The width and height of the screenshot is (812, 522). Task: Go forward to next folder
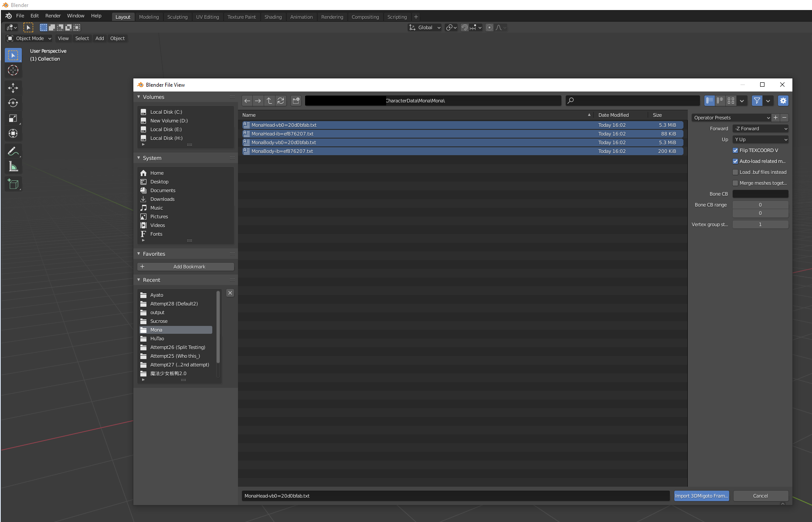click(258, 101)
